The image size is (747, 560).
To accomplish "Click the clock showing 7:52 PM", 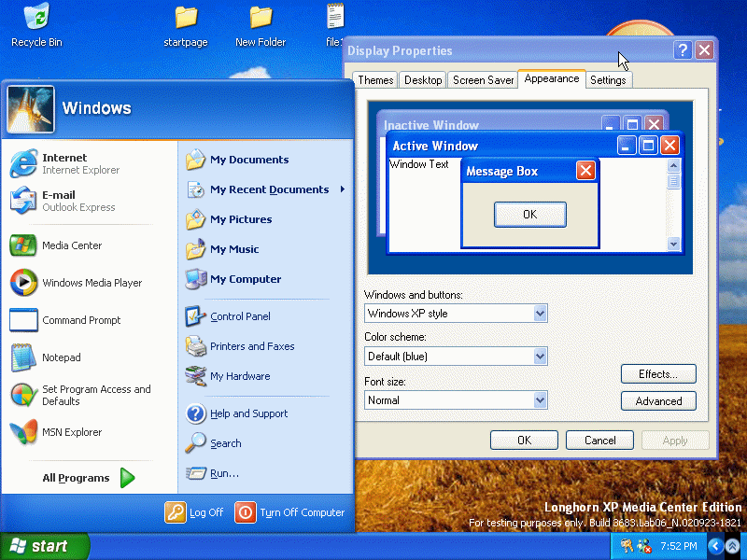I will click(679, 546).
